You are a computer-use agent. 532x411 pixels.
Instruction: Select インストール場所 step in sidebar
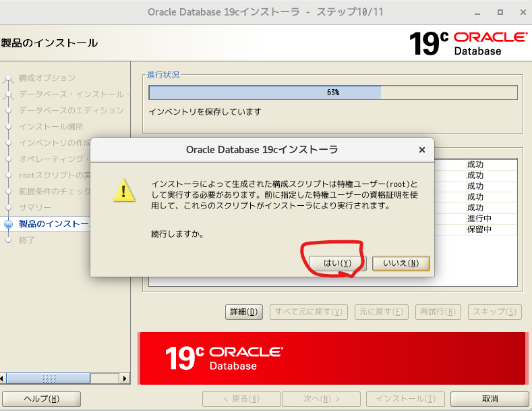51,127
